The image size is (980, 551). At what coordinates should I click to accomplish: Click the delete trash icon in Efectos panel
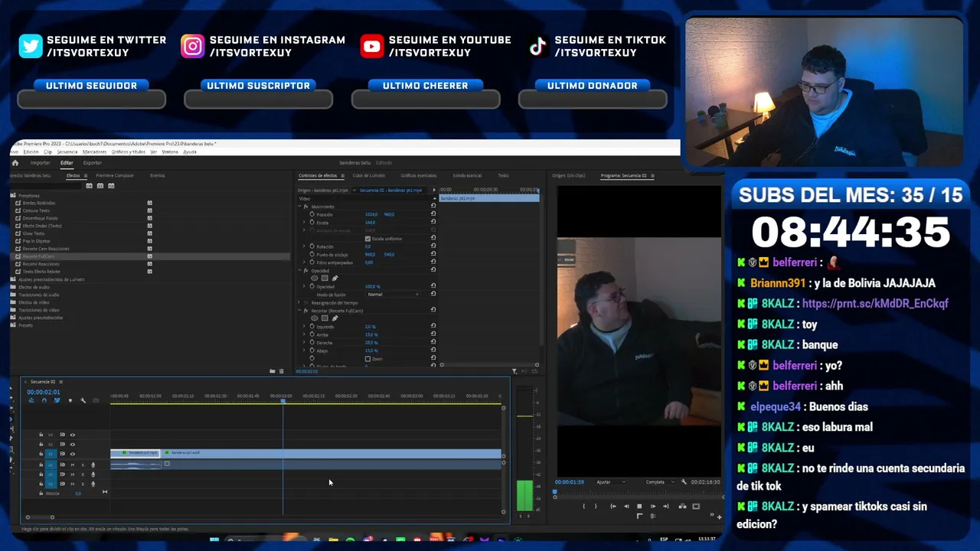click(281, 371)
